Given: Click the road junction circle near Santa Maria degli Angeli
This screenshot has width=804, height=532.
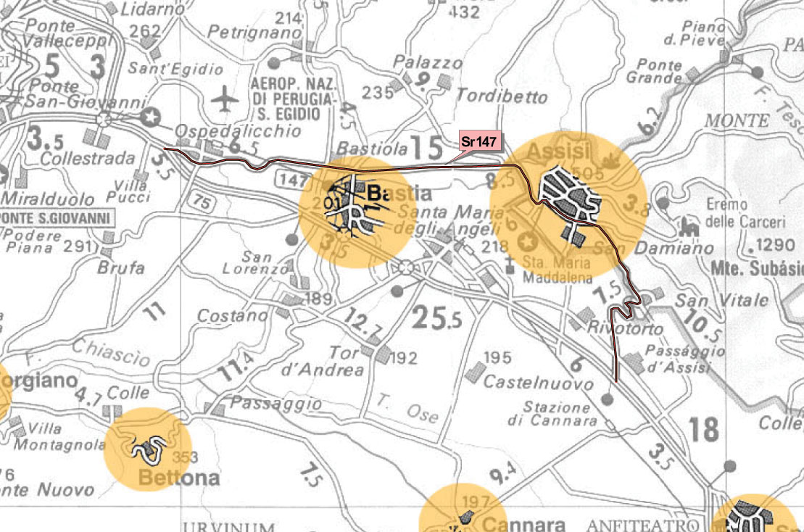Looking at the screenshot, I should (406, 267).
